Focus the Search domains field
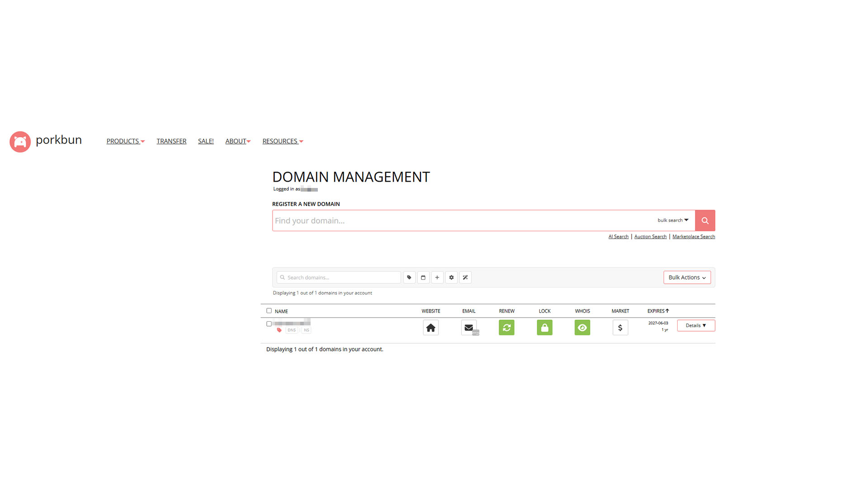The image size is (868, 488). [339, 277]
